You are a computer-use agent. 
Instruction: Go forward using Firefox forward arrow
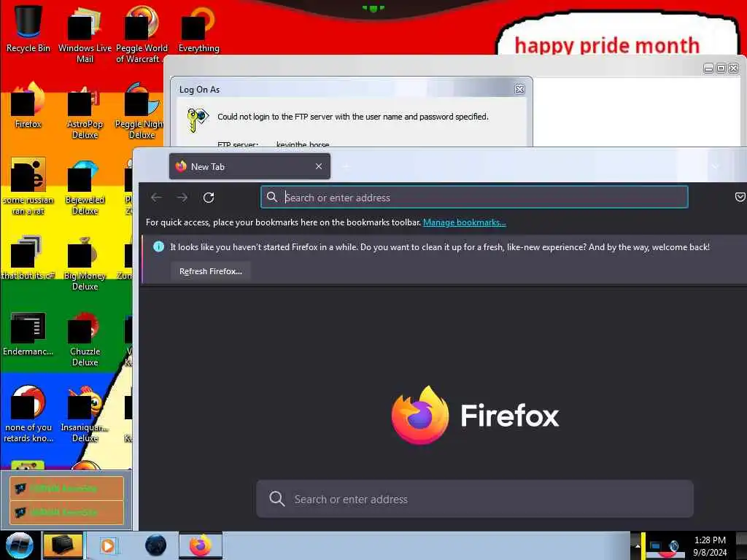(x=182, y=198)
